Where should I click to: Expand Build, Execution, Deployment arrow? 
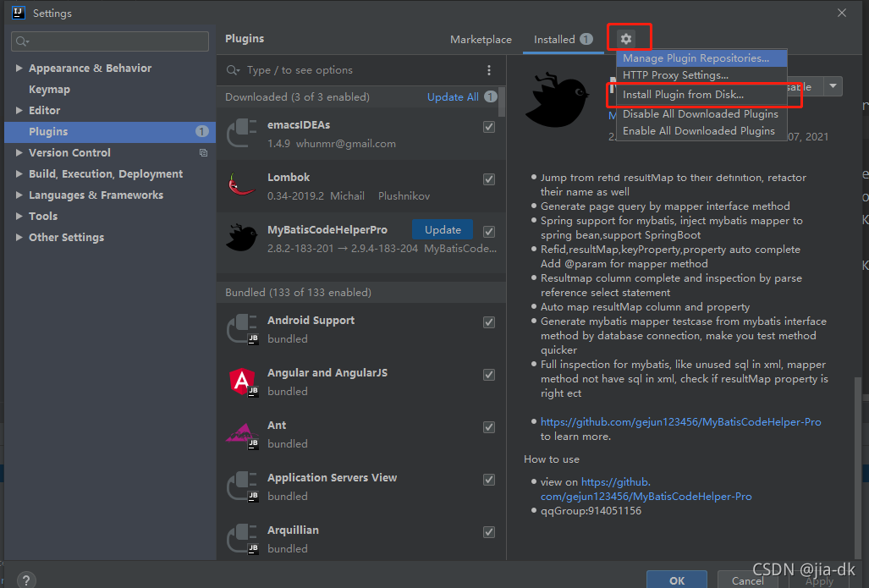(x=19, y=174)
